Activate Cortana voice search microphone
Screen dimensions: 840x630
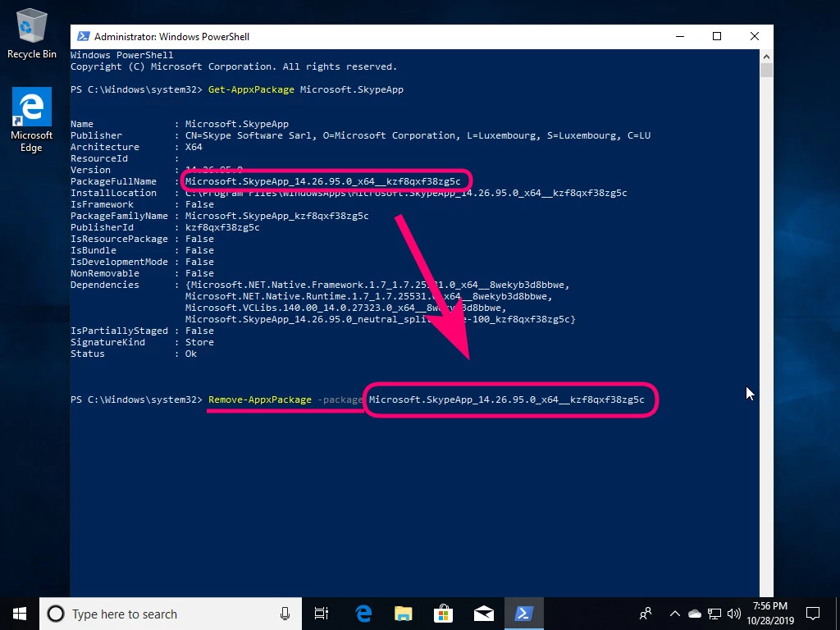tap(285, 614)
